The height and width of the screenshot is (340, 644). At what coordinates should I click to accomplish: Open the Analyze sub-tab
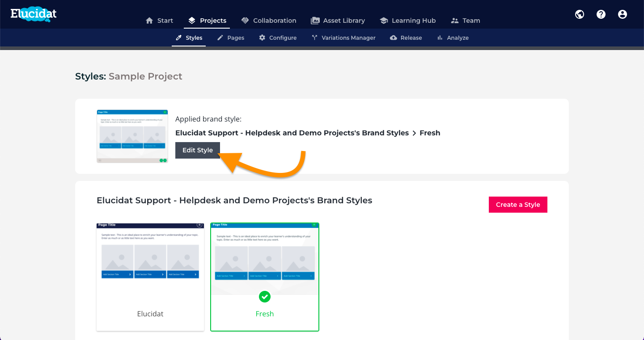453,38
